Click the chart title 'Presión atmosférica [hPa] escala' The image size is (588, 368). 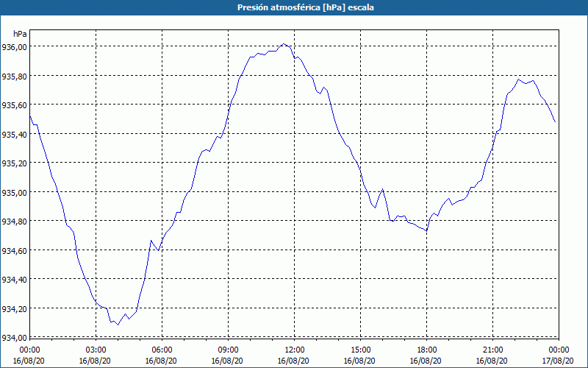[305, 7]
